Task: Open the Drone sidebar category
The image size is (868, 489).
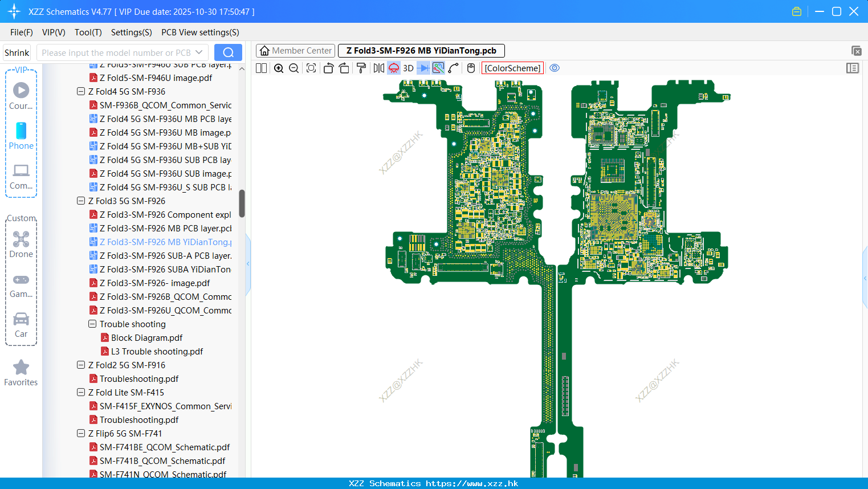Action: 21,244
